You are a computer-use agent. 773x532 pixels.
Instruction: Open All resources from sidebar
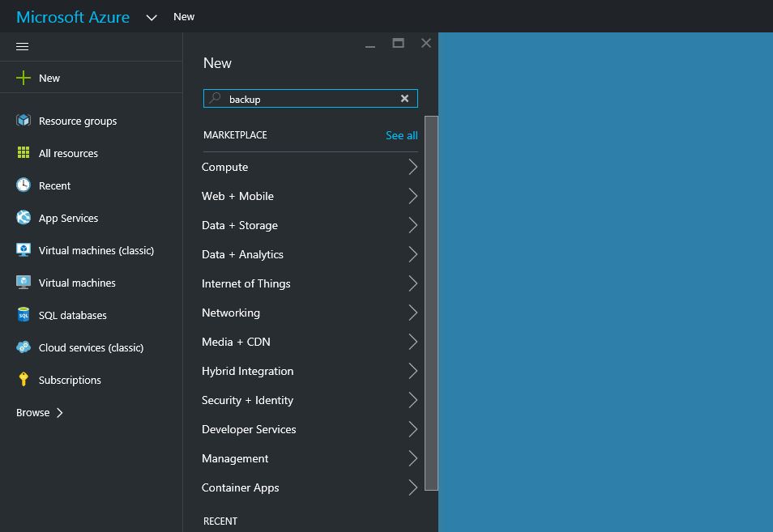[x=69, y=153]
